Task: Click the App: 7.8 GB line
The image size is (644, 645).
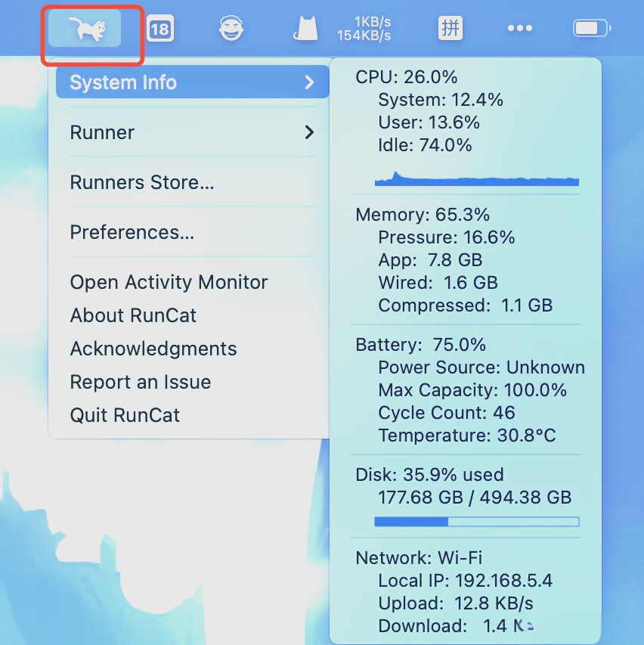Action: (x=430, y=259)
